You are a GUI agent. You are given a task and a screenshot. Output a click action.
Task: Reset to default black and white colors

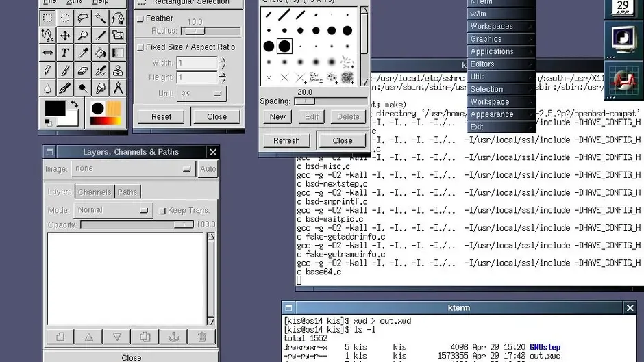tap(48, 122)
